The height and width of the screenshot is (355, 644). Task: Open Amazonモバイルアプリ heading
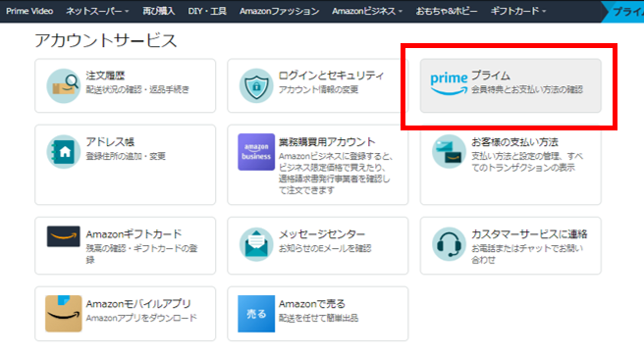pyautogui.click(x=138, y=304)
